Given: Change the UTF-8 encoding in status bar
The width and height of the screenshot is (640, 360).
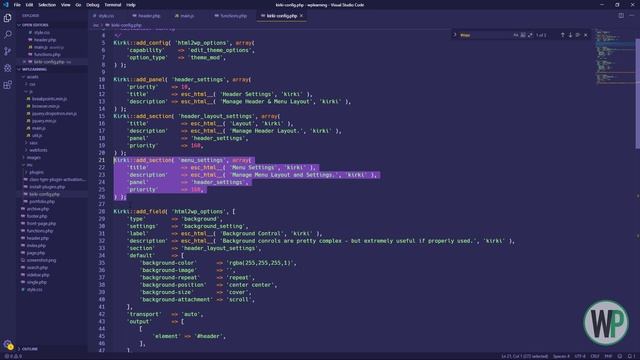Looking at the screenshot, I should click(580, 356).
